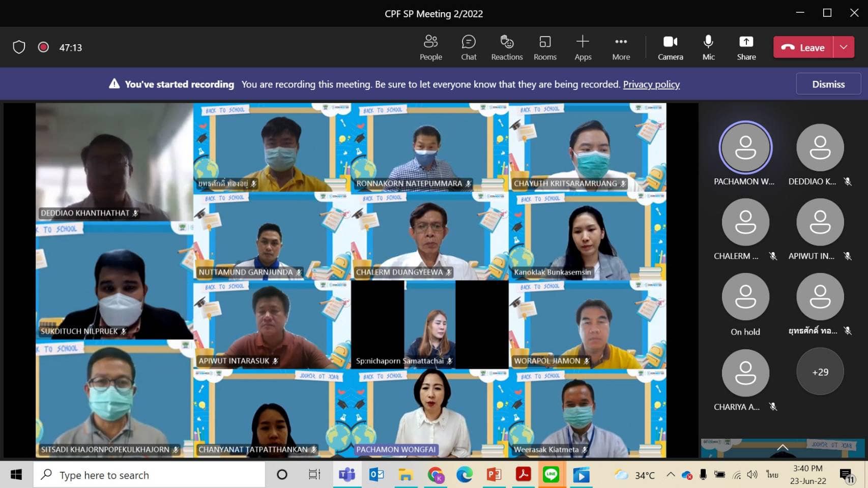Open the meeting Chat panel
The width and height of the screenshot is (868, 488).
point(469,47)
